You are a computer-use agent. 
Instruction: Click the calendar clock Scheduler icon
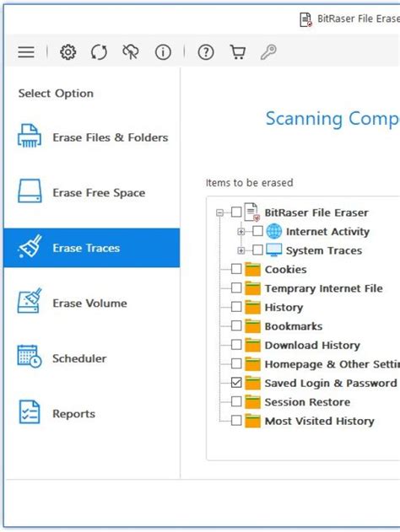tap(30, 357)
